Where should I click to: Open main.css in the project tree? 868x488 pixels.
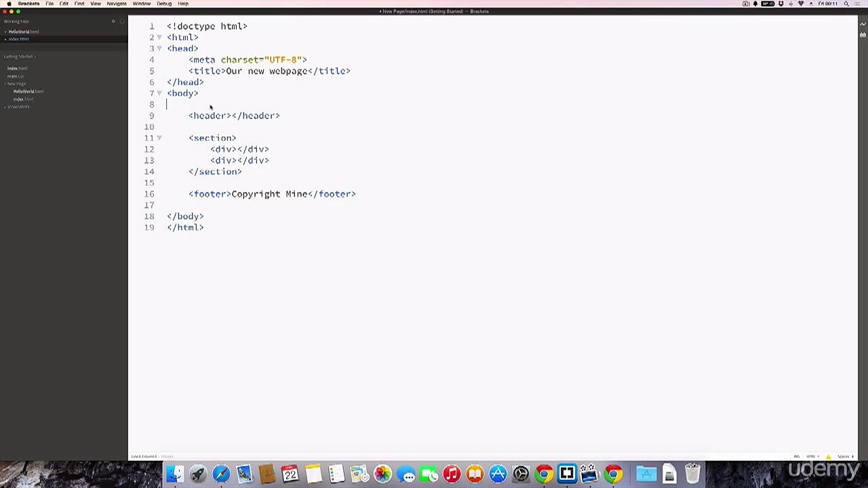(16, 77)
